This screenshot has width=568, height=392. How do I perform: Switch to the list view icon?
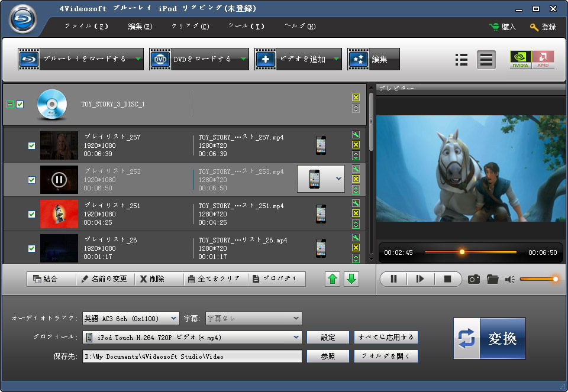pos(461,60)
